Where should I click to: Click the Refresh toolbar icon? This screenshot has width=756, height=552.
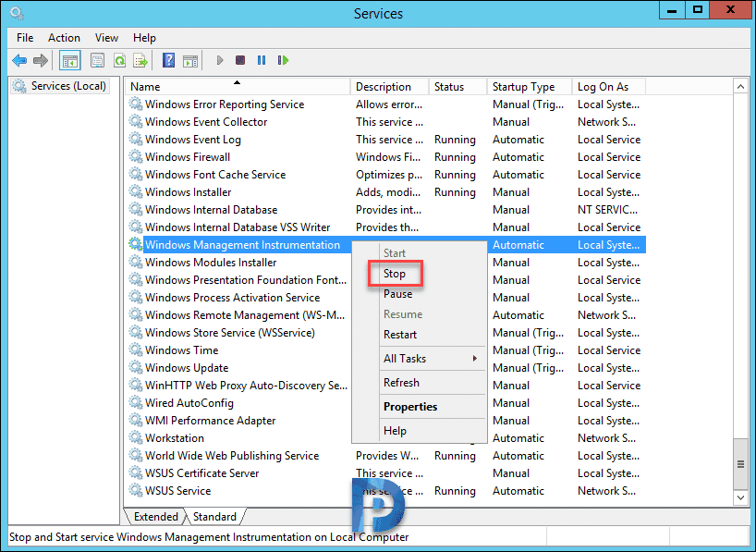tap(119, 61)
